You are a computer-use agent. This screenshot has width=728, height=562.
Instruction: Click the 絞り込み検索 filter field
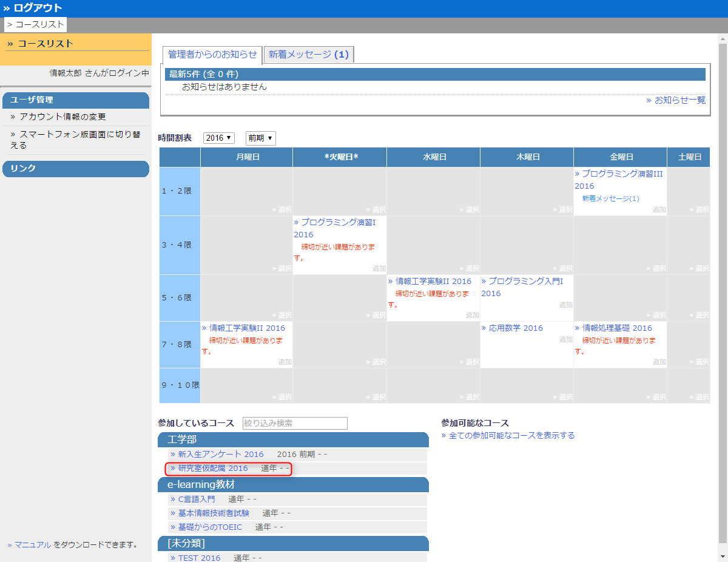295,423
